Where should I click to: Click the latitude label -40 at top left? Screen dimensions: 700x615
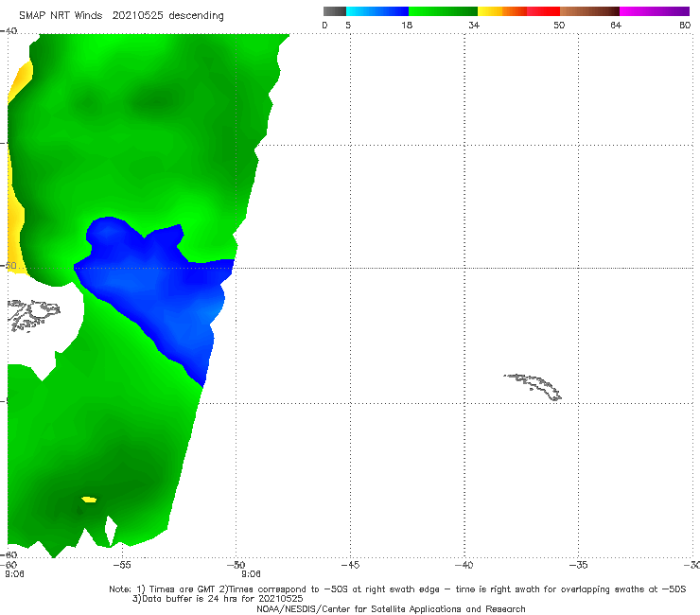pos(9,31)
